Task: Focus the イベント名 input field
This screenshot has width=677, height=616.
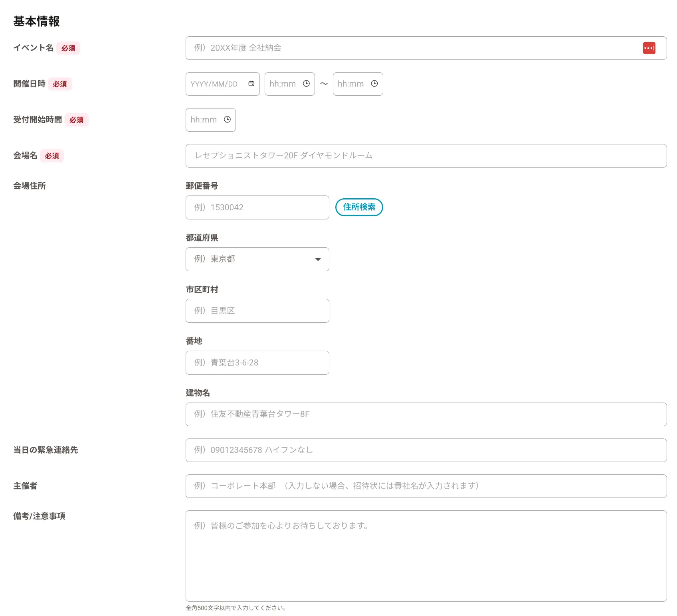Action: pos(426,48)
